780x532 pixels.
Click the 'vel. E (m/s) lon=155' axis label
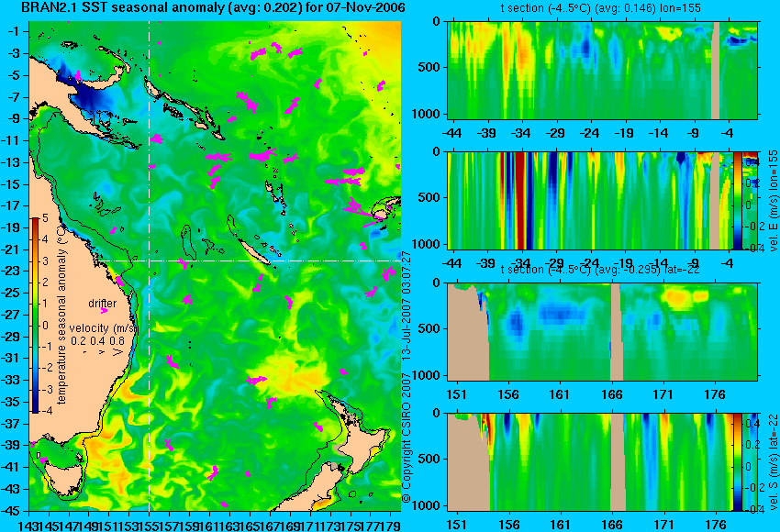[773, 200]
